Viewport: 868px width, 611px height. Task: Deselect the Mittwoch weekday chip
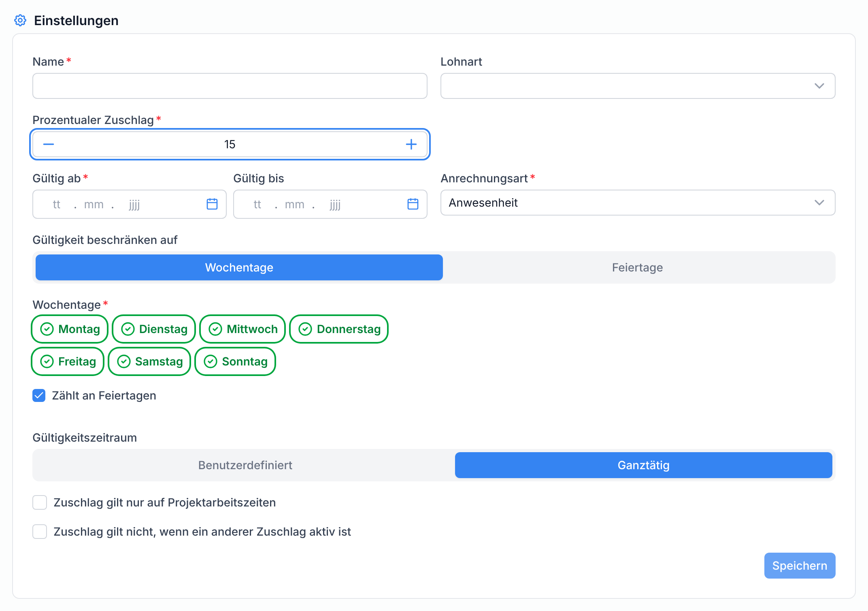[x=243, y=329]
